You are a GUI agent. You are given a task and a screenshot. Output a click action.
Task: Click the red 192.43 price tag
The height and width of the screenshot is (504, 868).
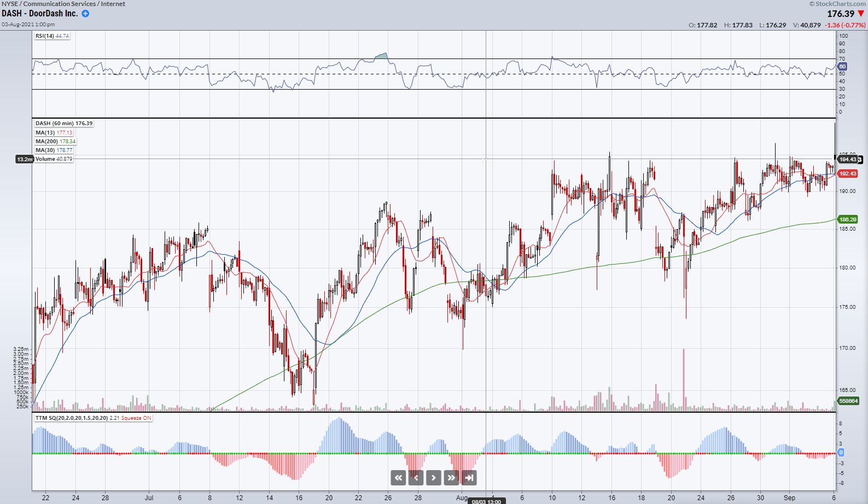click(x=848, y=174)
